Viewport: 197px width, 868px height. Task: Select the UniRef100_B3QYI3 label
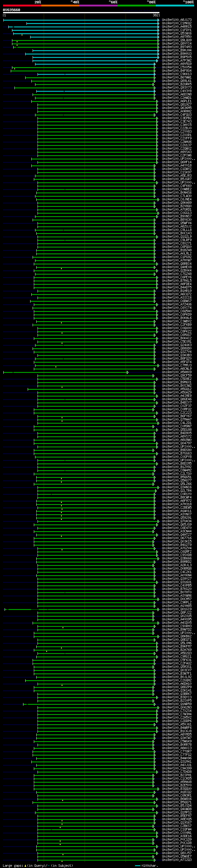[x=177, y=697]
